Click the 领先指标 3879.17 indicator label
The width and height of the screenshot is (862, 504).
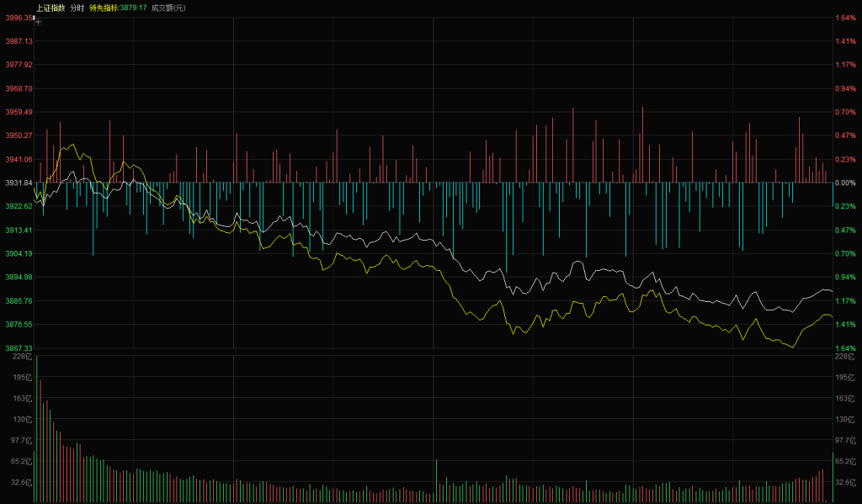click(118, 8)
